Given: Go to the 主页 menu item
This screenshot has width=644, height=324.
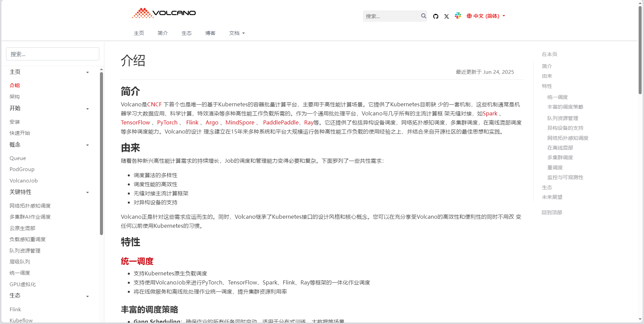Looking at the screenshot, I should [139, 33].
